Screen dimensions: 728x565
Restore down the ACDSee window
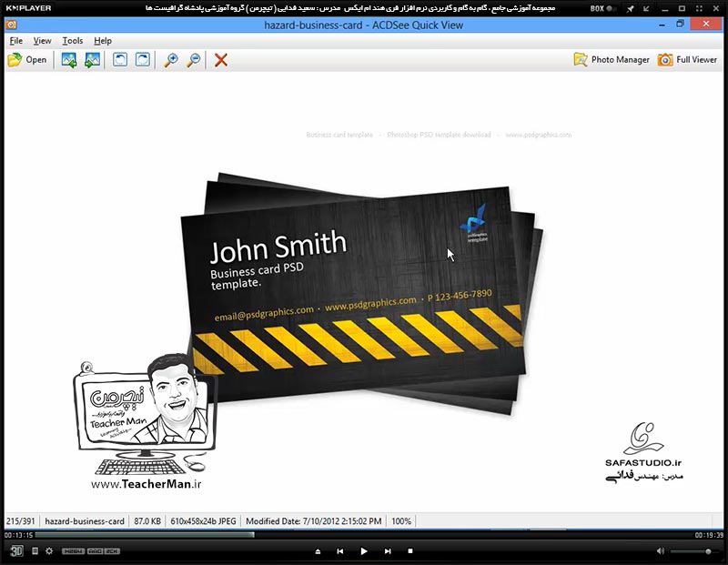click(680, 25)
